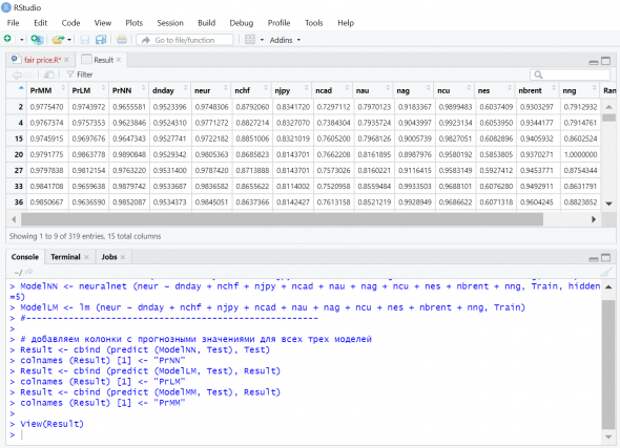Click the Open File folder icon
Viewport: 620px width, 448px height.
tap(58, 40)
